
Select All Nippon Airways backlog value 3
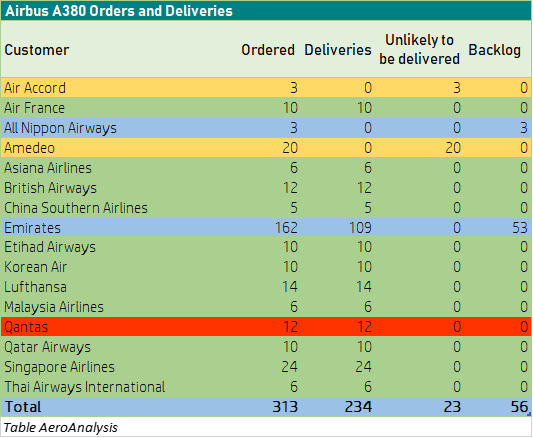coord(524,128)
